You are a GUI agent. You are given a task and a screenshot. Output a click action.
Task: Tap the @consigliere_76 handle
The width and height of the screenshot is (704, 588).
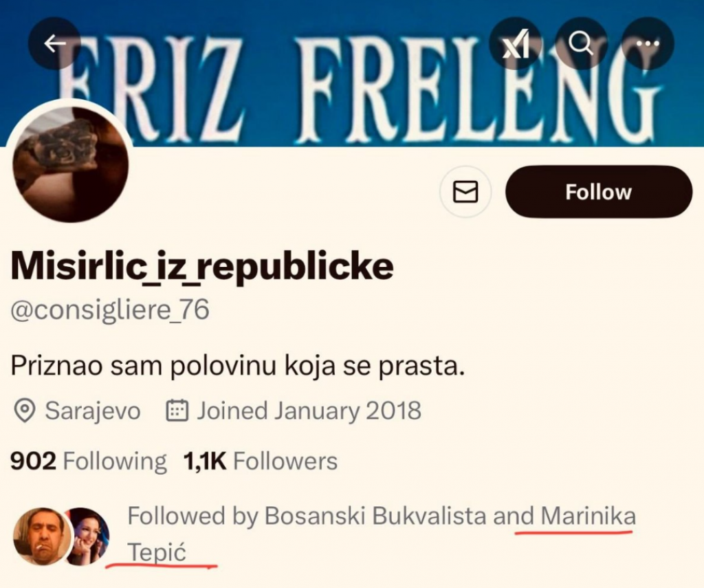(109, 309)
